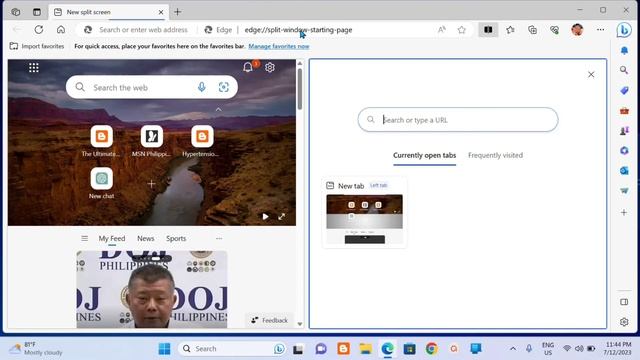640x360 pixels.
Task: Refresh the current page
Action: (x=39, y=29)
